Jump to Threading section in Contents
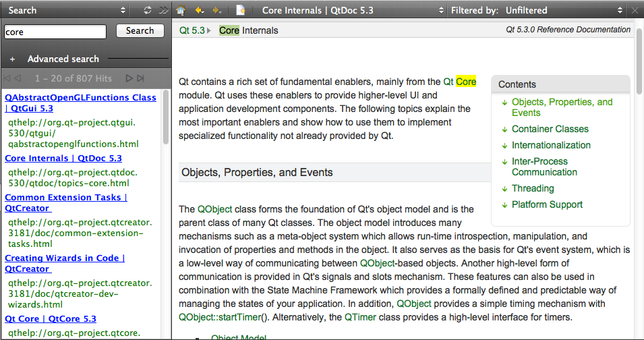This screenshot has height=340, width=644. (533, 188)
